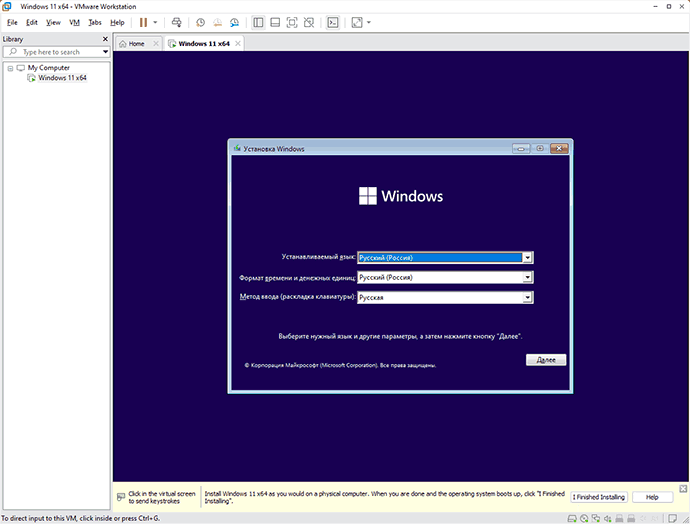Click the I Finished Installing button
Viewport: 690px width, 524px height.
pyautogui.click(x=600, y=497)
